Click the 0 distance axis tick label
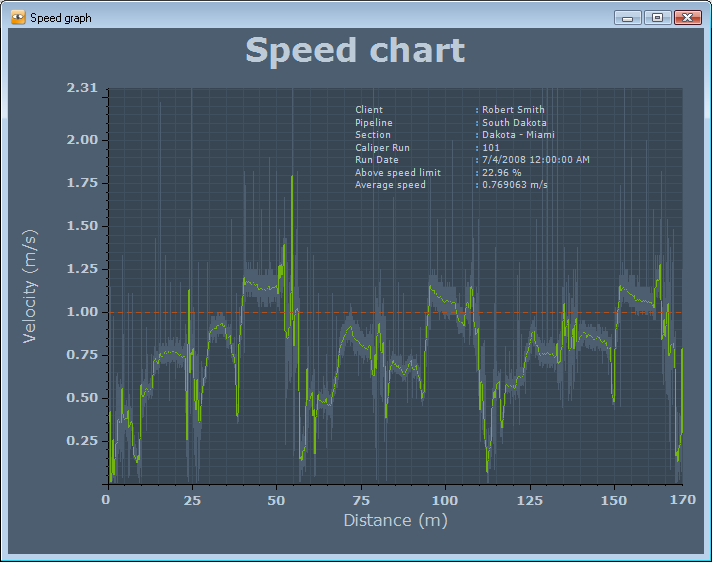Screen dimensions: 712x562 tap(106, 500)
